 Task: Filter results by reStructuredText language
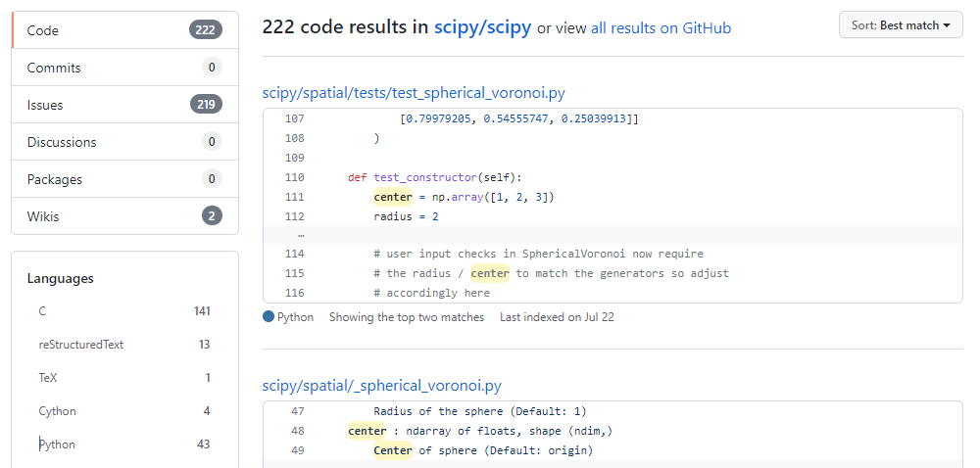pos(124,345)
